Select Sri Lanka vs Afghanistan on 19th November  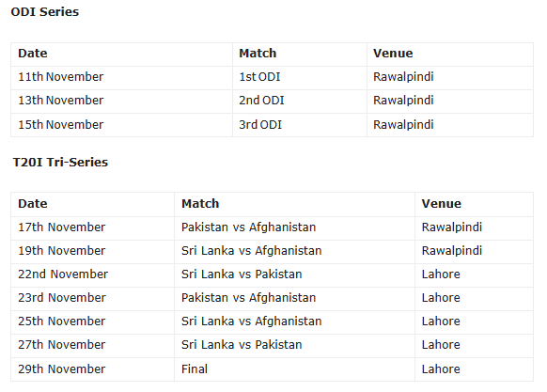252,251
